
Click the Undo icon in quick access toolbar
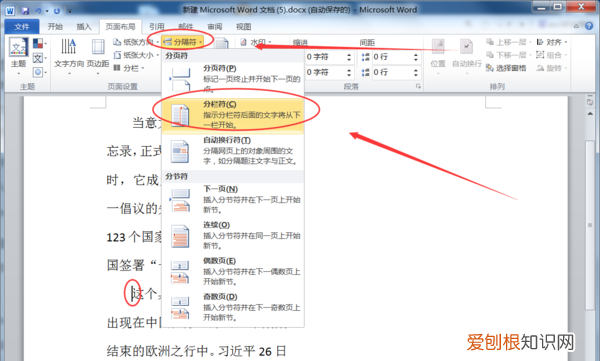[x=38, y=11]
